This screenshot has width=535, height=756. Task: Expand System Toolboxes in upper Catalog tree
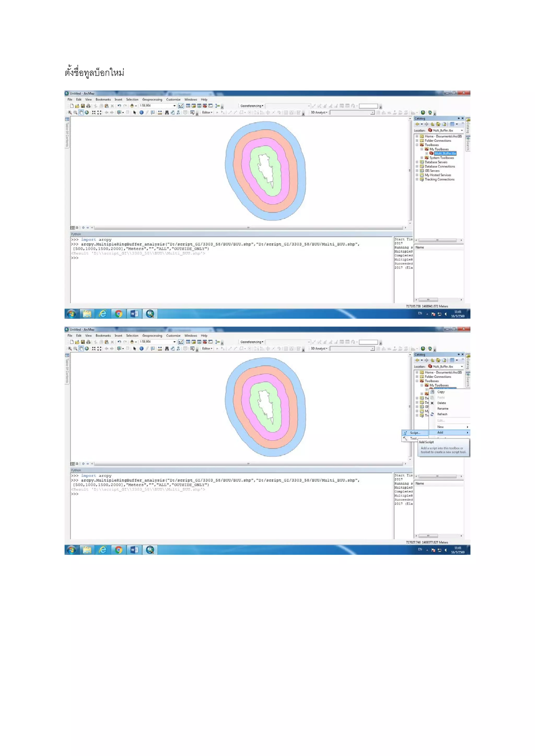tap(422, 158)
